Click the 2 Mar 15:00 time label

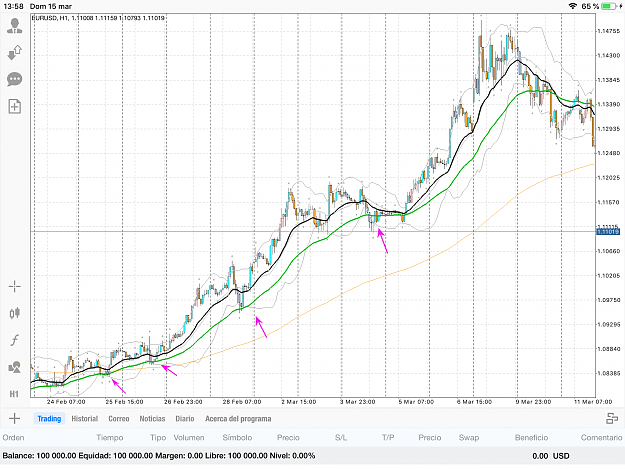click(299, 402)
